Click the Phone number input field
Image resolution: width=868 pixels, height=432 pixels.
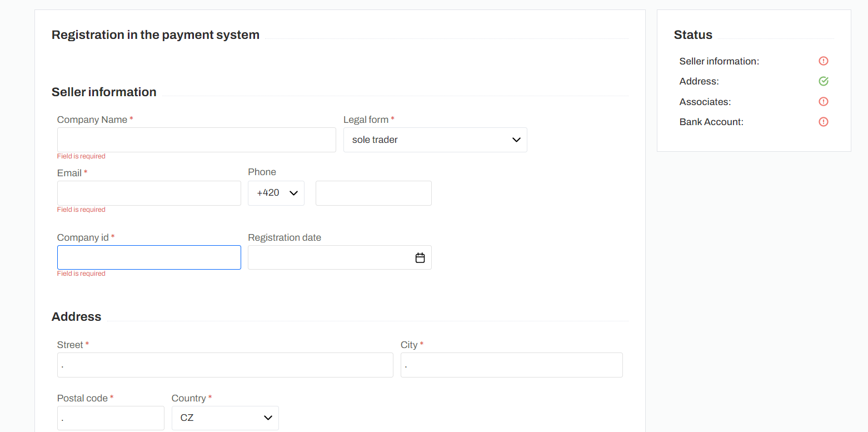(x=373, y=193)
